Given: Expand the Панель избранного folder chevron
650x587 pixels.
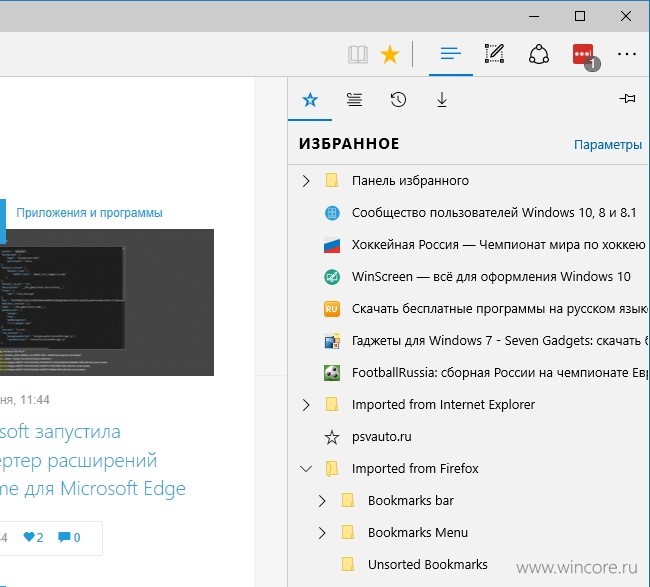Looking at the screenshot, I should point(306,181).
